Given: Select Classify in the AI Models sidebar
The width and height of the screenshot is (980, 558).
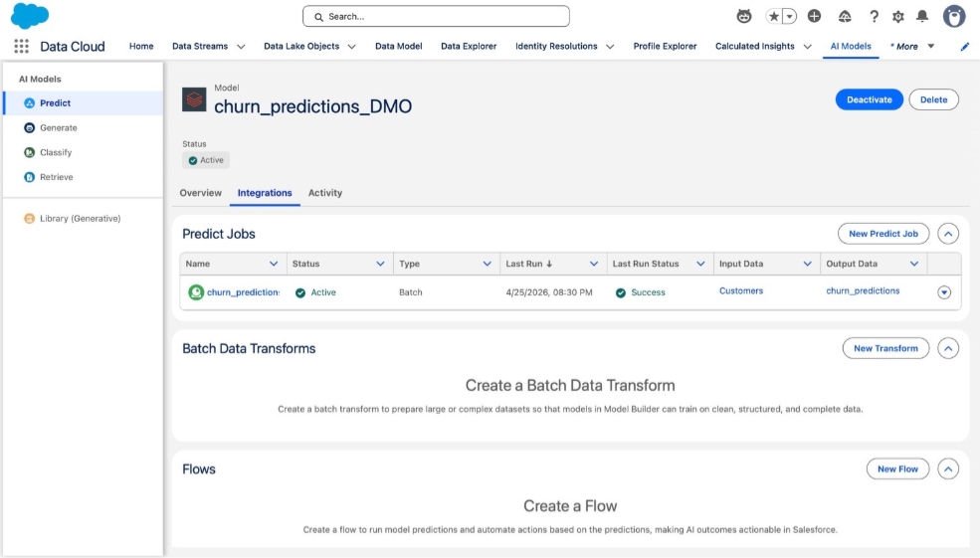Looking at the screenshot, I should [x=84, y=152].
